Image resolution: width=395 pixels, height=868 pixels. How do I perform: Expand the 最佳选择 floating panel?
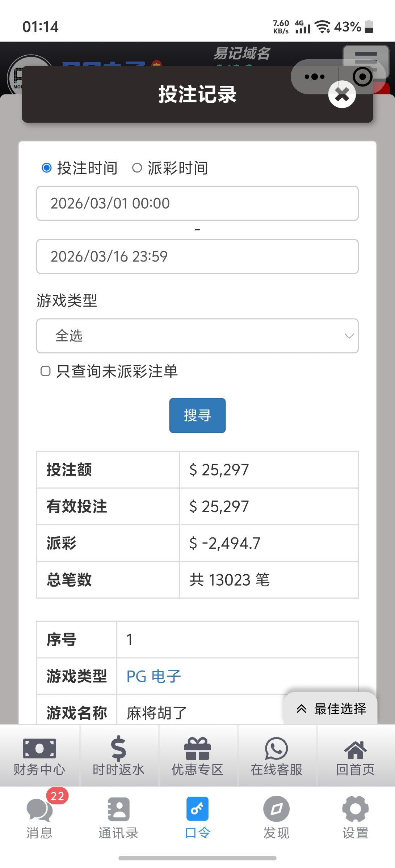pos(331,709)
